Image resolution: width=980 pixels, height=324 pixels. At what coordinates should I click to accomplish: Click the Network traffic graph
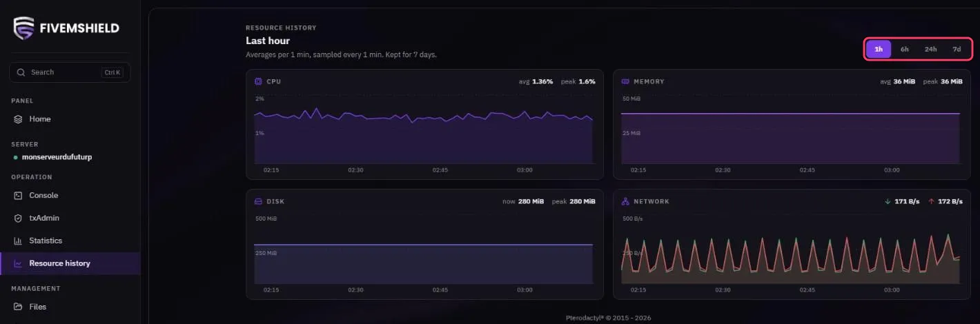coord(790,250)
